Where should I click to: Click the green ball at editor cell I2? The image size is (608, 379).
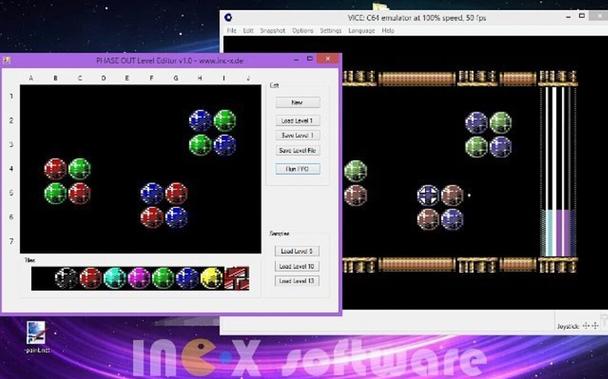225,121
